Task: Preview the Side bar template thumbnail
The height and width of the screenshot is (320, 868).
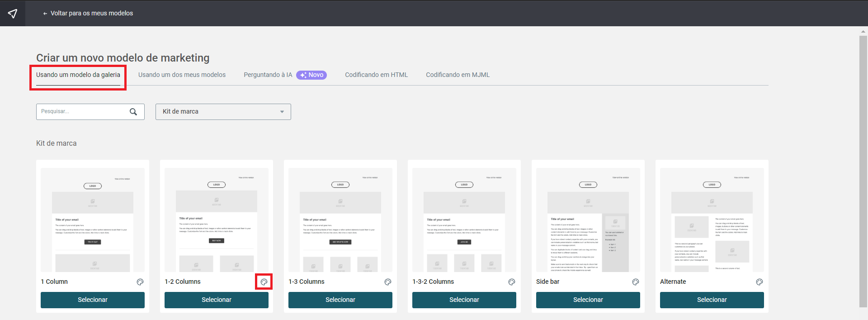Action: (x=588, y=220)
